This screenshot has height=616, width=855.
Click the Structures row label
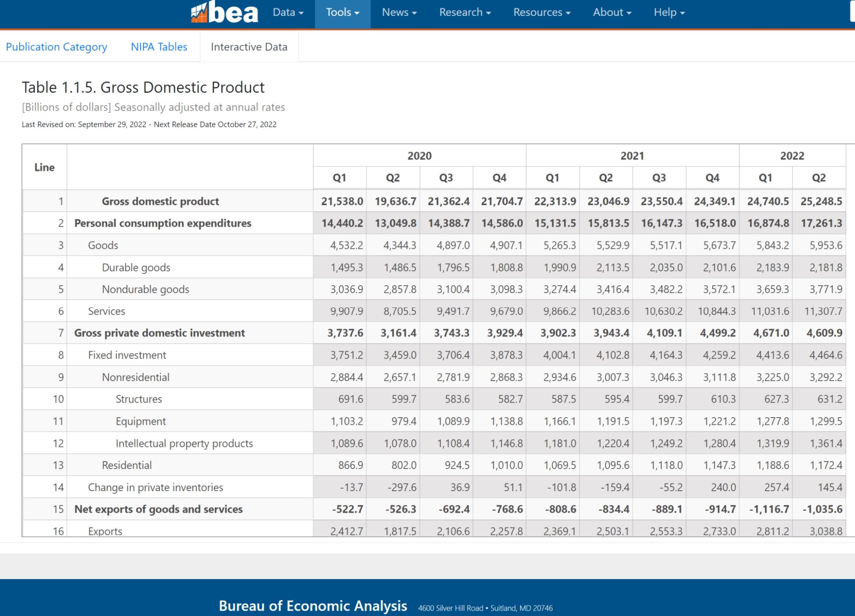pyautogui.click(x=139, y=399)
